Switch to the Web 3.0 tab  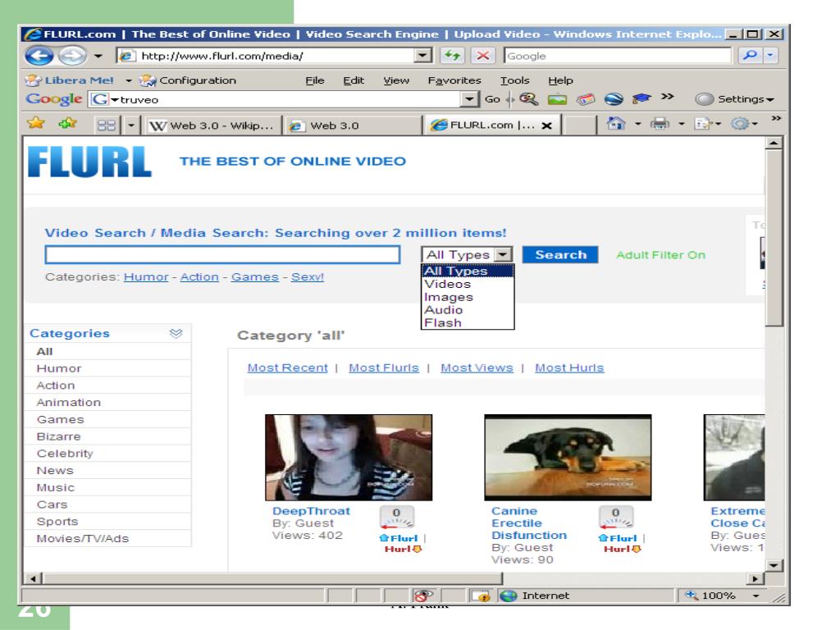353,126
